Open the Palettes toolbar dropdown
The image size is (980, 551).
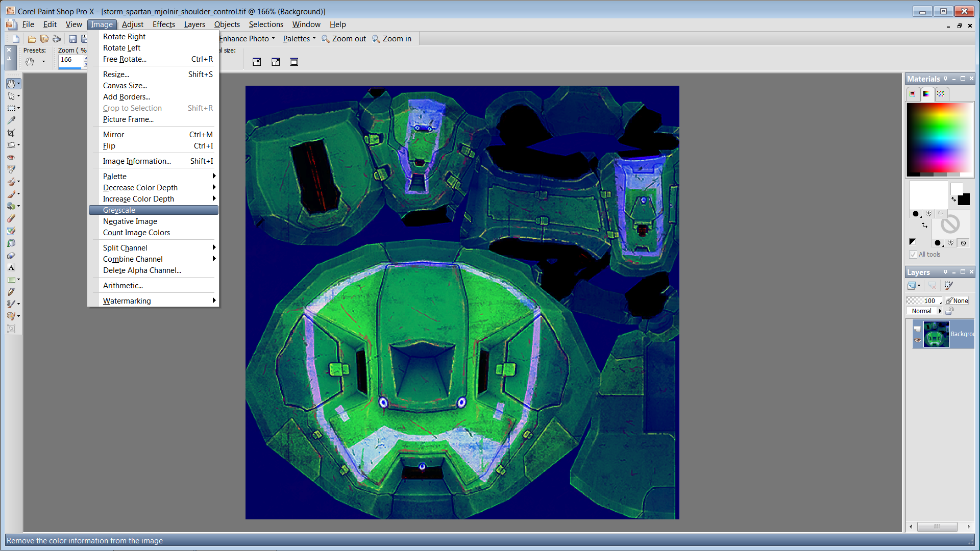click(x=299, y=39)
